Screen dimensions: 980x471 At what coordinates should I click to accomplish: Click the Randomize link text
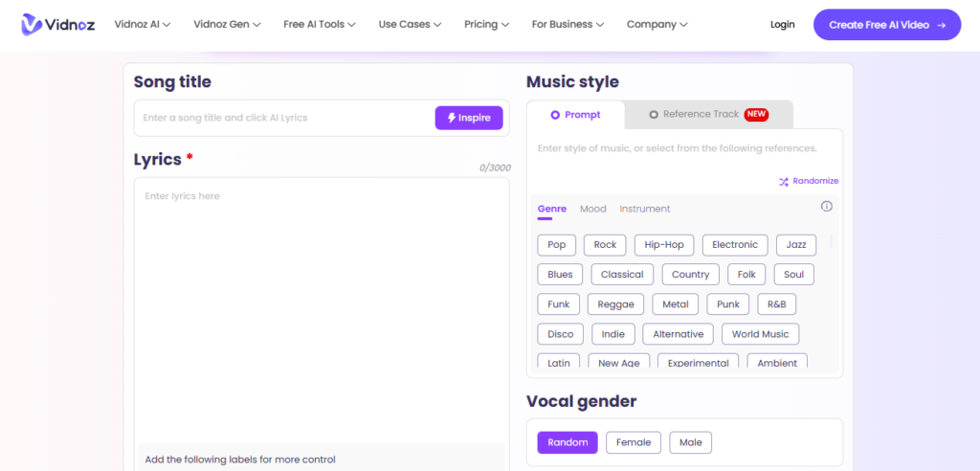815,181
